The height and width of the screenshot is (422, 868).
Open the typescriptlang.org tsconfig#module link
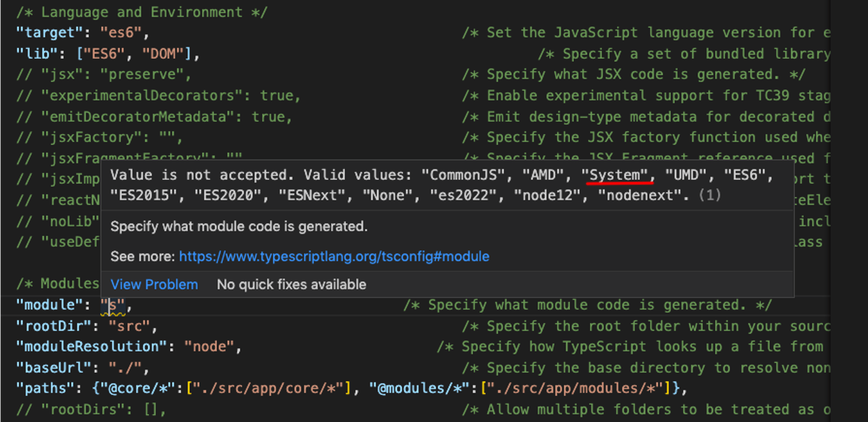point(334,256)
